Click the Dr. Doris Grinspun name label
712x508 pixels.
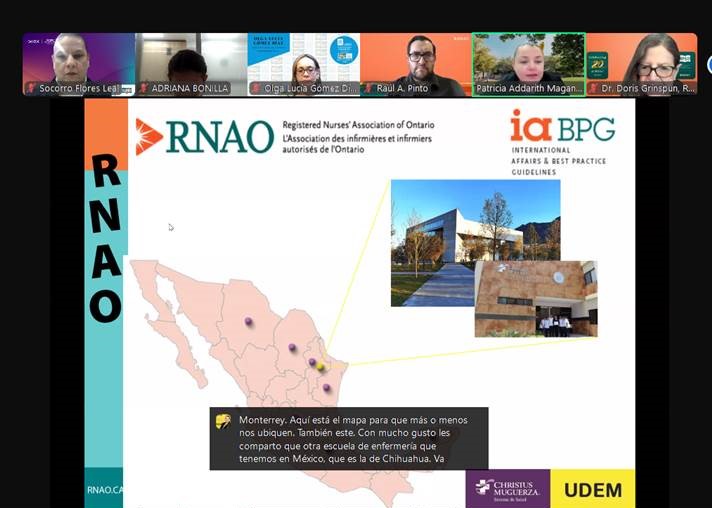click(648, 89)
